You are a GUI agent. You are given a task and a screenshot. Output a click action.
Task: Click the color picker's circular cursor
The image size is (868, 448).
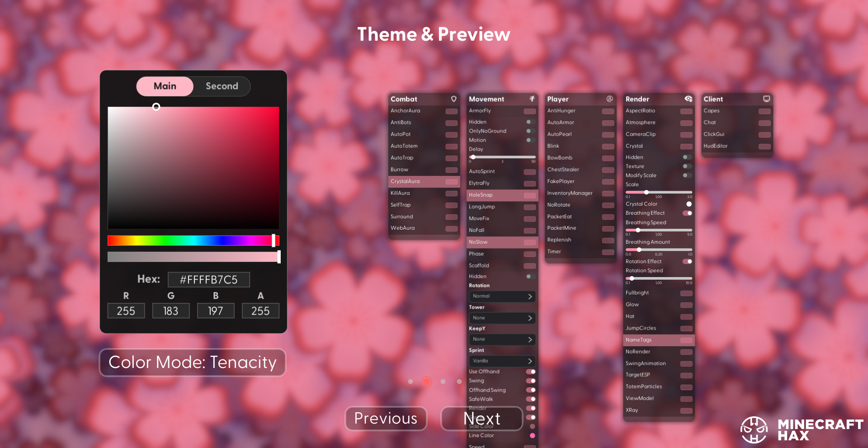156,107
